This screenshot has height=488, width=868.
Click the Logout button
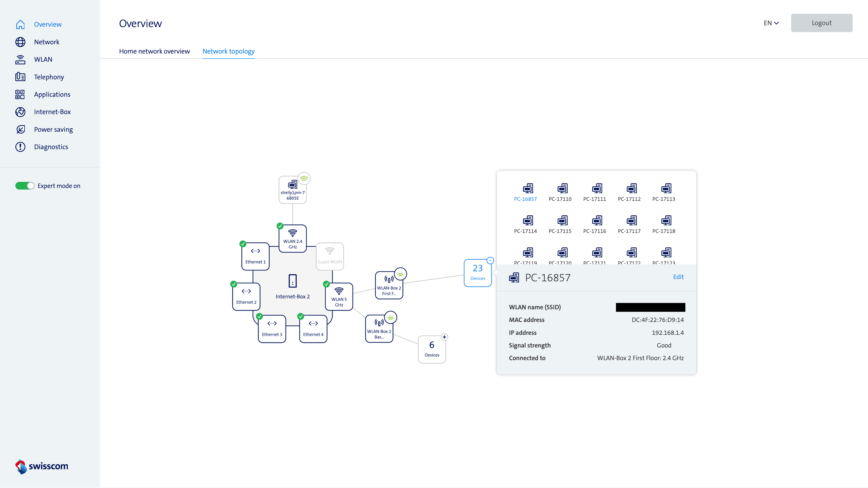click(x=821, y=23)
